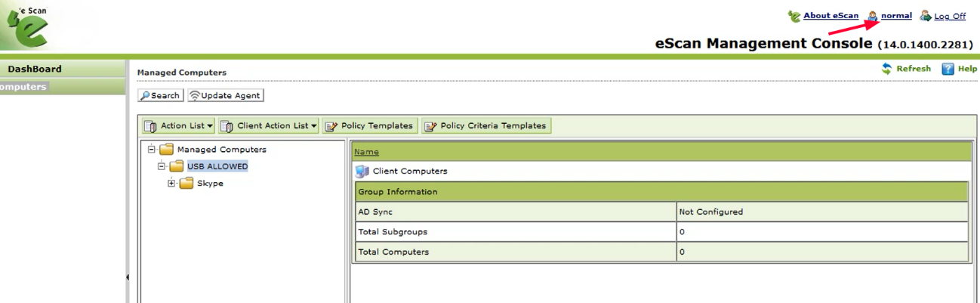The width and height of the screenshot is (980, 303).
Task: Select Managed Computers root folder
Action: click(221, 150)
